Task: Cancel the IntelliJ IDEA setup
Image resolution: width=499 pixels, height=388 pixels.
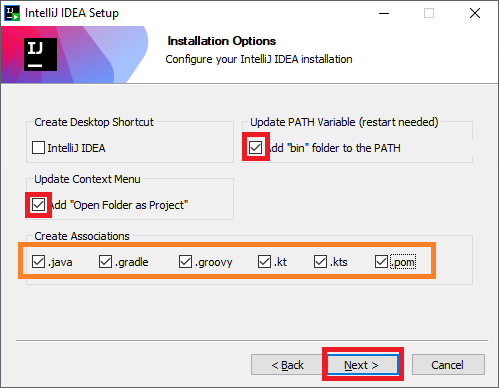Action: point(448,365)
